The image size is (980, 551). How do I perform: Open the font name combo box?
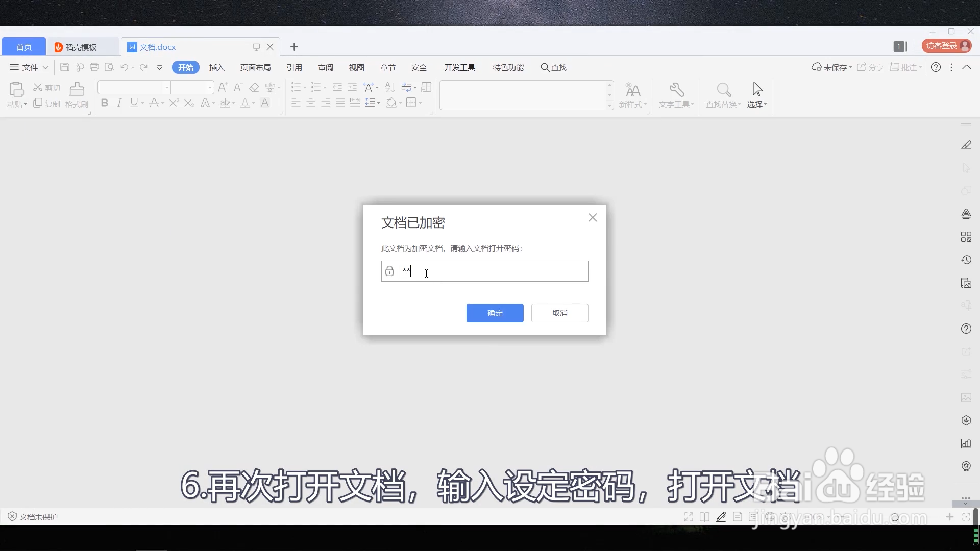point(134,87)
